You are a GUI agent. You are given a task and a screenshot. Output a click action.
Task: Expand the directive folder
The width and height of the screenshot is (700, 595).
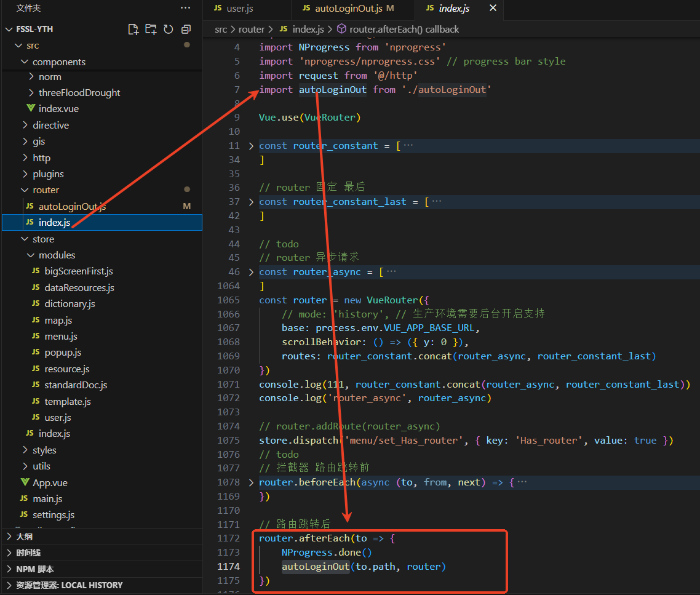click(x=25, y=125)
